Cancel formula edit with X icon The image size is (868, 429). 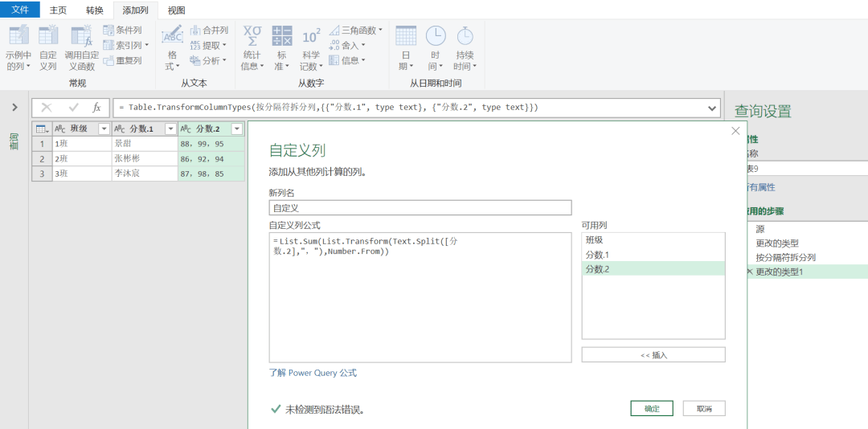(x=47, y=108)
